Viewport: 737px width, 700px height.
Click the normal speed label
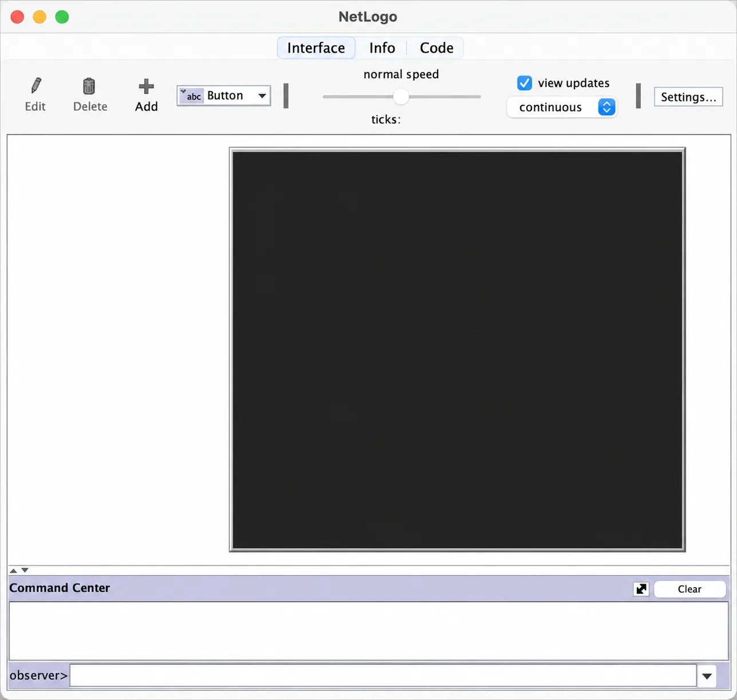pyautogui.click(x=401, y=74)
